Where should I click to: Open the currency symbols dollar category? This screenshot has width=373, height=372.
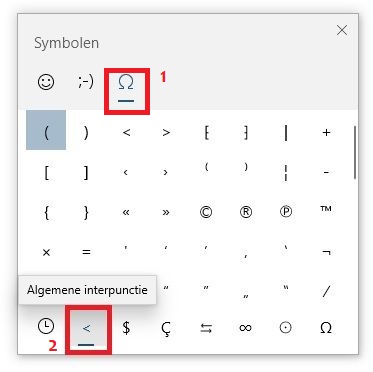point(126,327)
